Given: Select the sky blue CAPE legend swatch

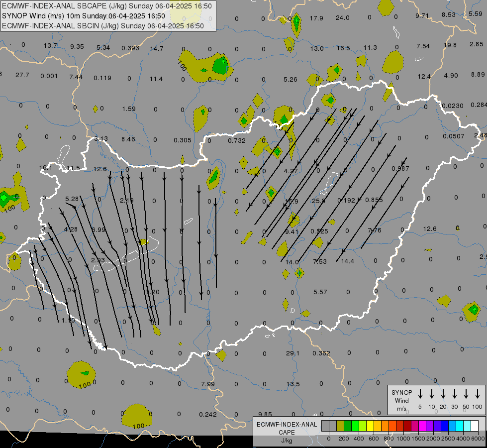Looking at the screenshot, I should tap(452, 426).
